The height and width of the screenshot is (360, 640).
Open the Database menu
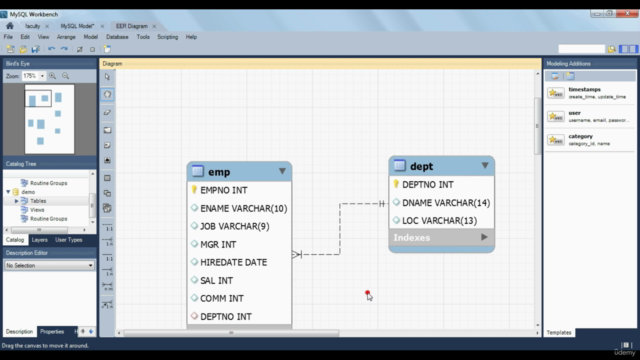coord(117,37)
